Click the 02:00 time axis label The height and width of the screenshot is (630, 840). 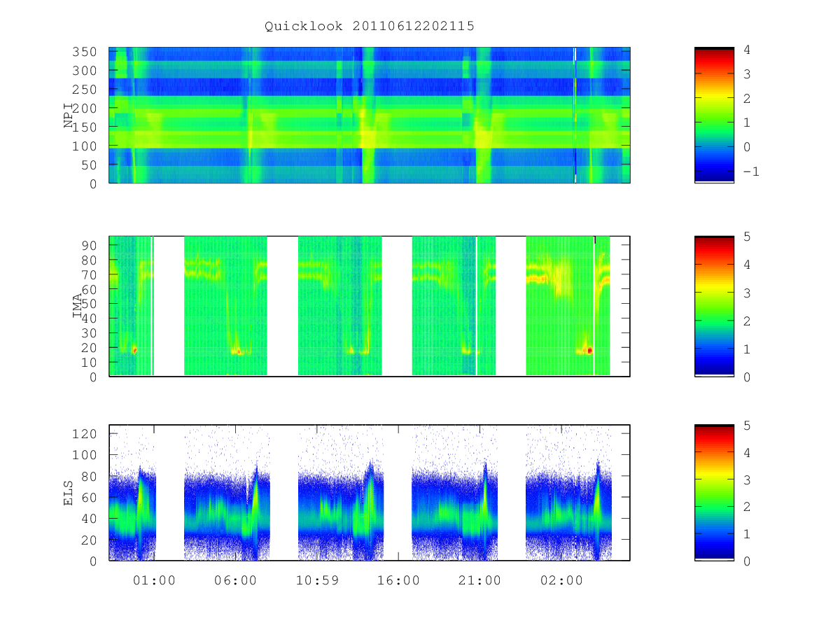pos(561,580)
